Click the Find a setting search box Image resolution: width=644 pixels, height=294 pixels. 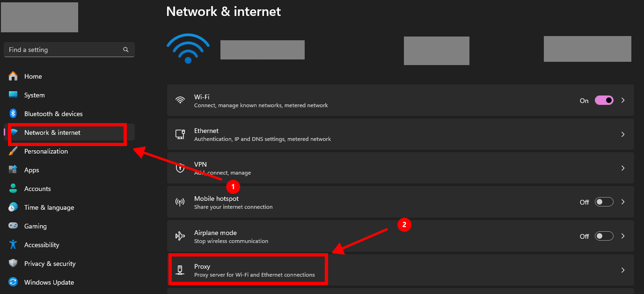pyautogui.click(x=63, y=50)
